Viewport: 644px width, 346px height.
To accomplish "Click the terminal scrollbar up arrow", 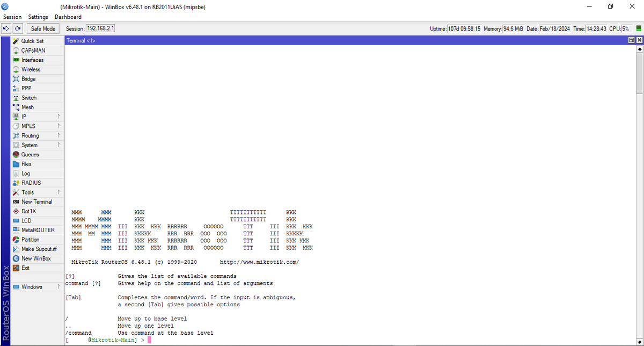I will 639,49.
